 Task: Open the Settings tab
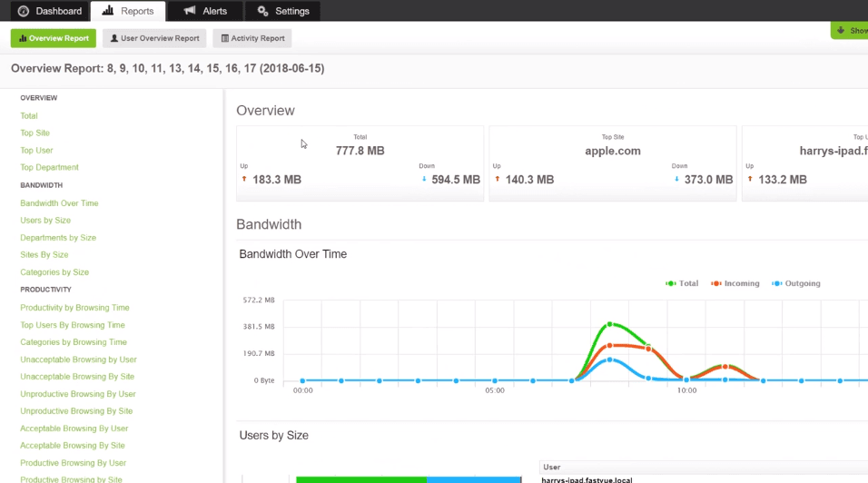click(283, 11)
